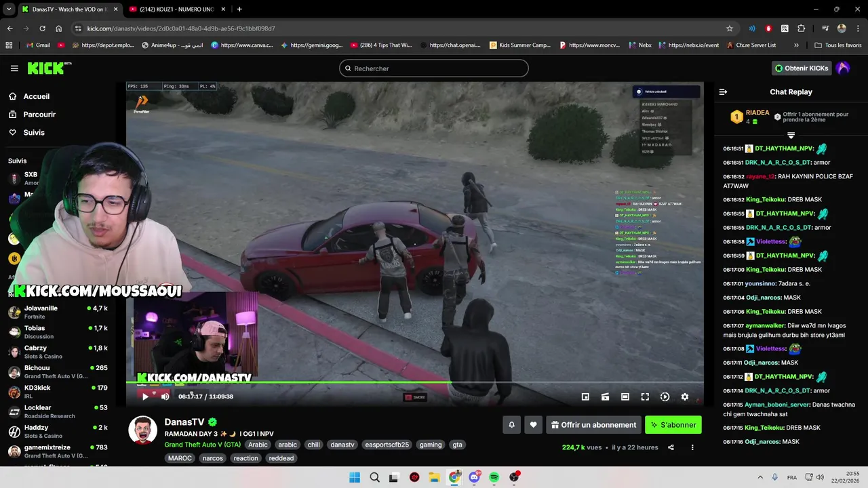Open Locklear channel in sidebar
This screenshot has width=868, height=488.
tap(58, 411)
